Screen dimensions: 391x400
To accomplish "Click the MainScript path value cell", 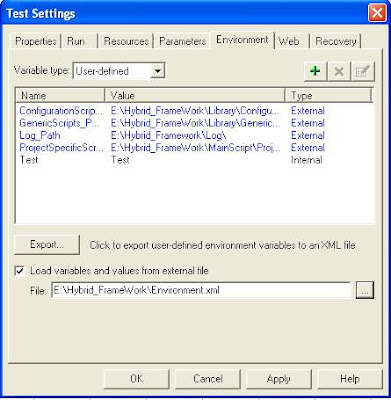I will pyautogui.click(x=196, y=148).
